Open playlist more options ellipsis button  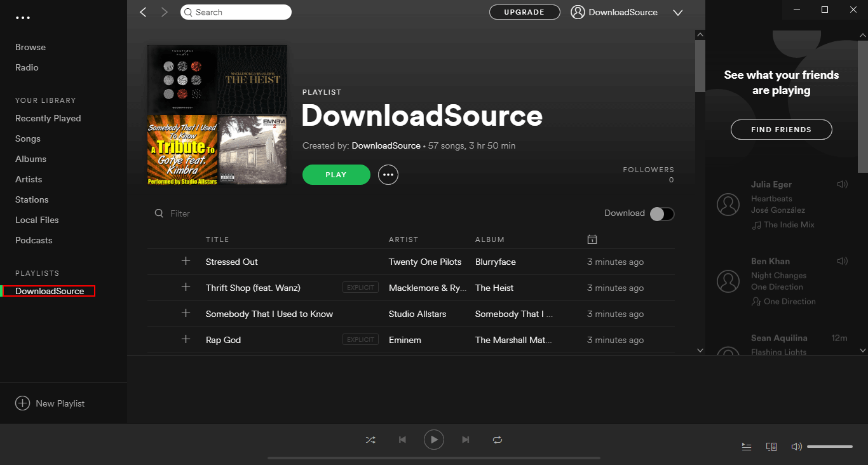click(388, 175)
